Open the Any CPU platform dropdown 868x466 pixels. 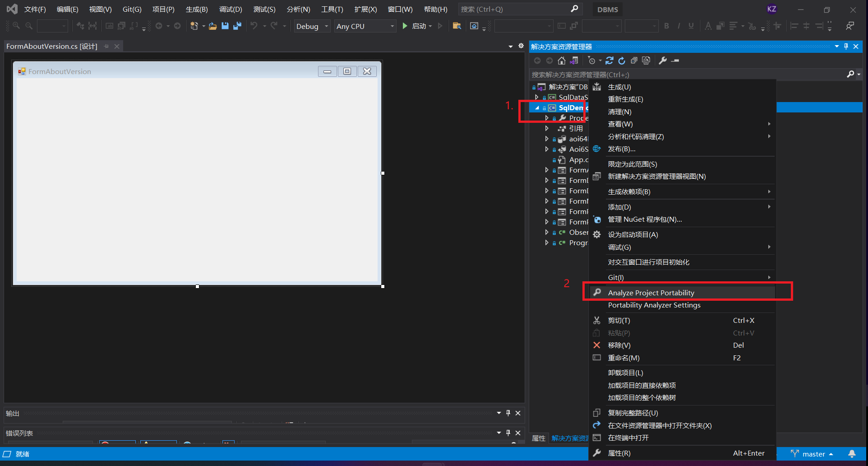click(x=365, y=26)
